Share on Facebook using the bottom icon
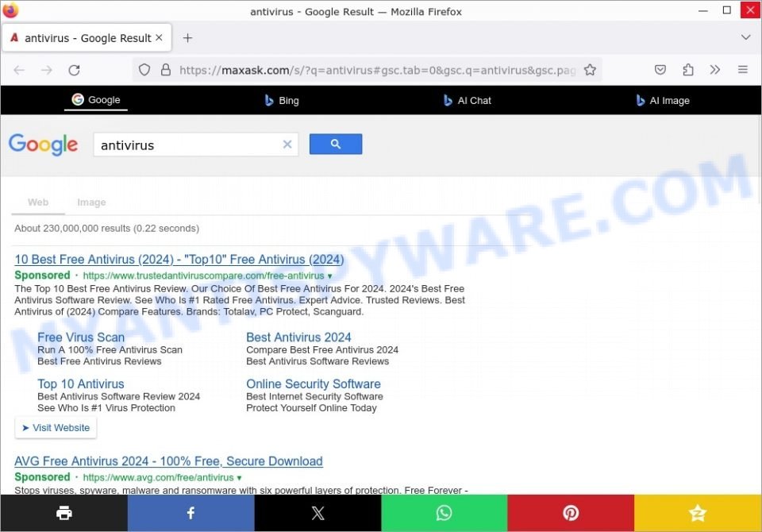This screenshot has width=762, height=532. pos(190,512)
